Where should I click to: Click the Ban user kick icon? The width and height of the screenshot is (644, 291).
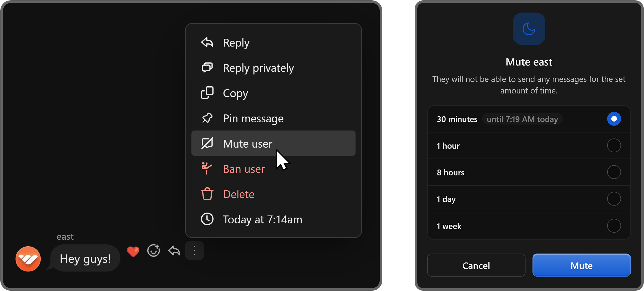207,169
